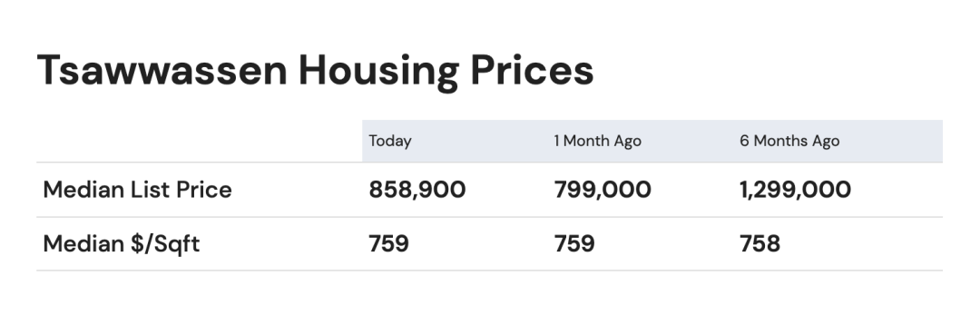Click the Median List Price row label
This screenshot has height=335, width=980.
(138, 190)
